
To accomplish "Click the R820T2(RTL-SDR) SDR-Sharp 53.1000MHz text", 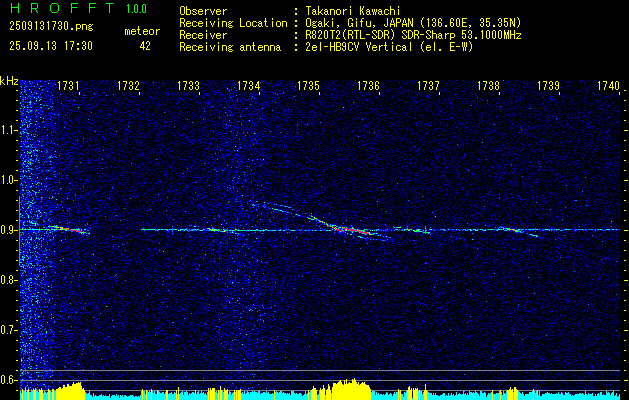I will pyautogui.click(x=413, y=35).
